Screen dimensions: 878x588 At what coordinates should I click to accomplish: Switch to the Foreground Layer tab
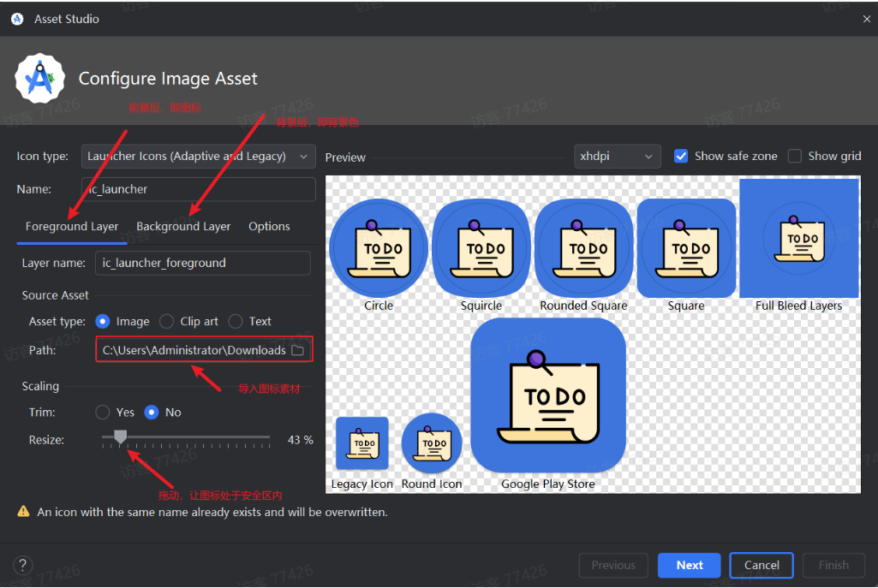click(x=72, y=227)
